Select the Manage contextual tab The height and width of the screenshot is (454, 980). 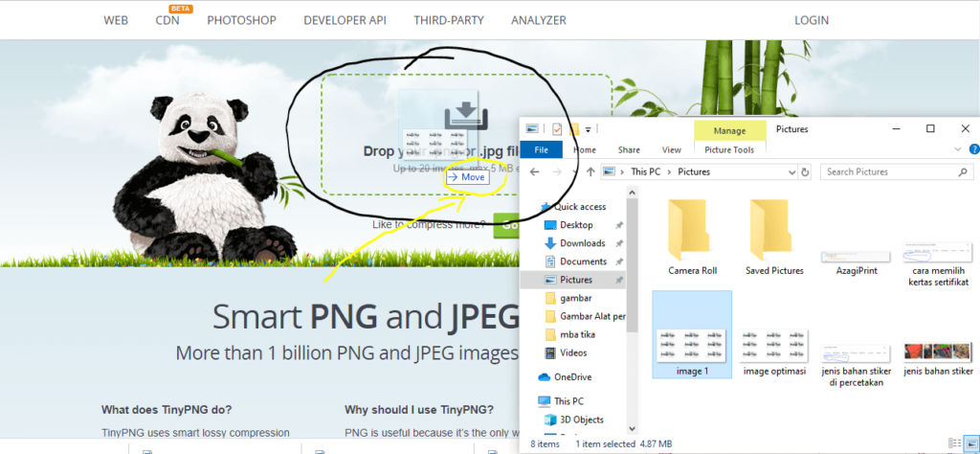(x=730, y=130)
